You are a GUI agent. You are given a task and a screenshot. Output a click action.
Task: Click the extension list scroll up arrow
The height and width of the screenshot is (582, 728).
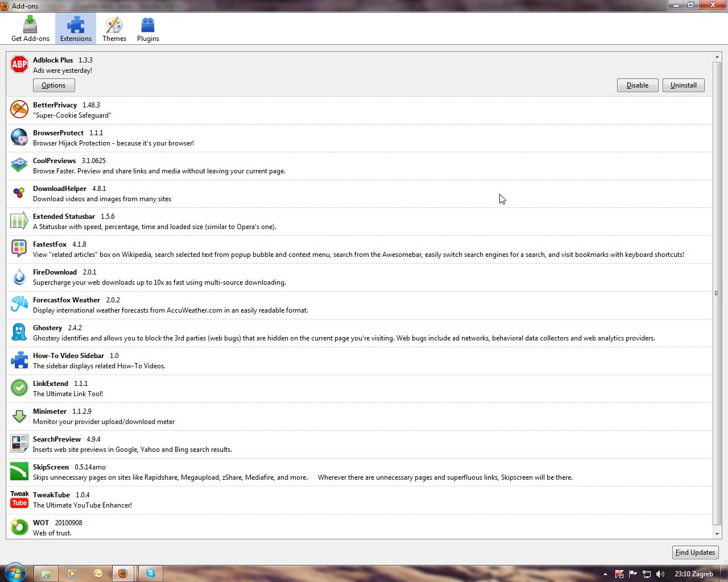click(717, 57)
